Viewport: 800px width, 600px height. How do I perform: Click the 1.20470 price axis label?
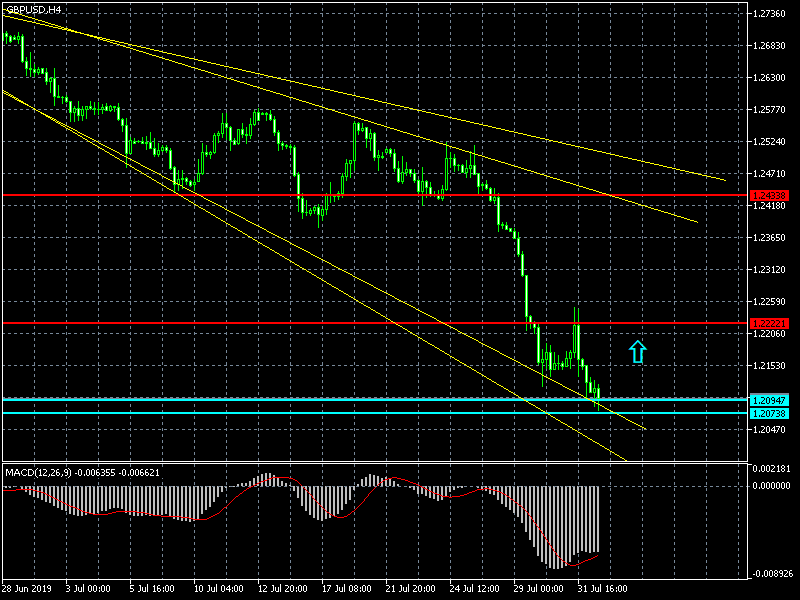[769, 430]
